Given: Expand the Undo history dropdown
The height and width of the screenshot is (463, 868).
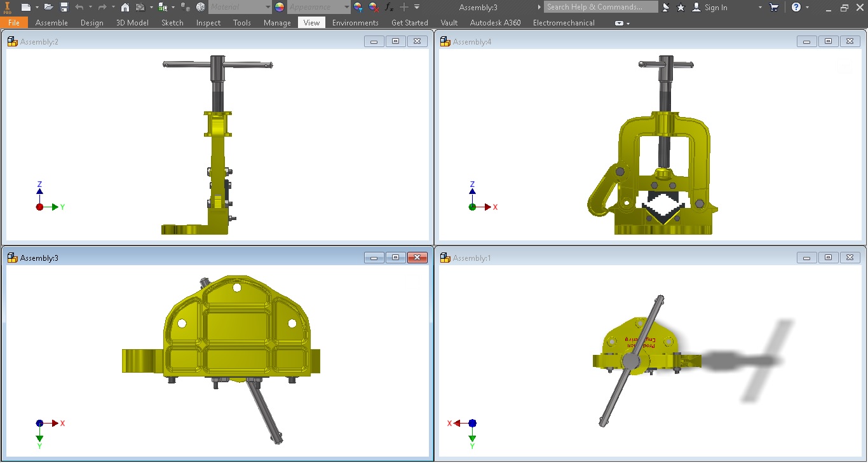Looking at the screenshot, I should (x=90, y=7).
